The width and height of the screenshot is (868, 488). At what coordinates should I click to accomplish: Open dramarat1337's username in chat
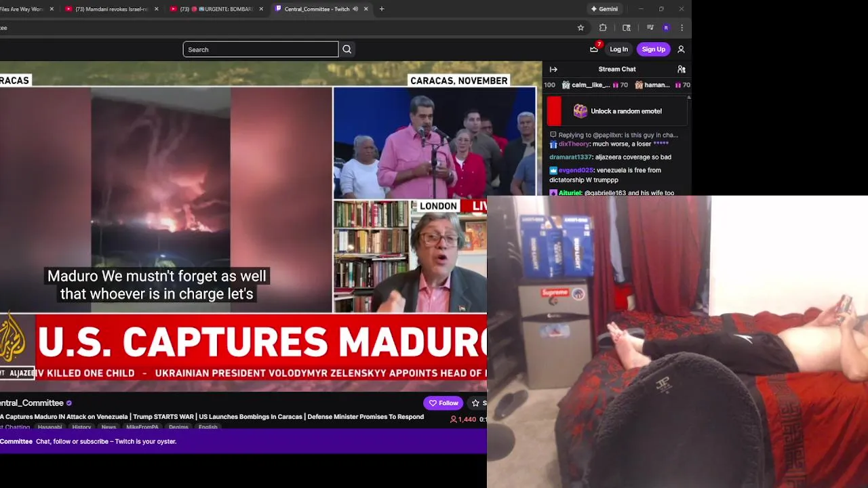click(x=570, y=157)
